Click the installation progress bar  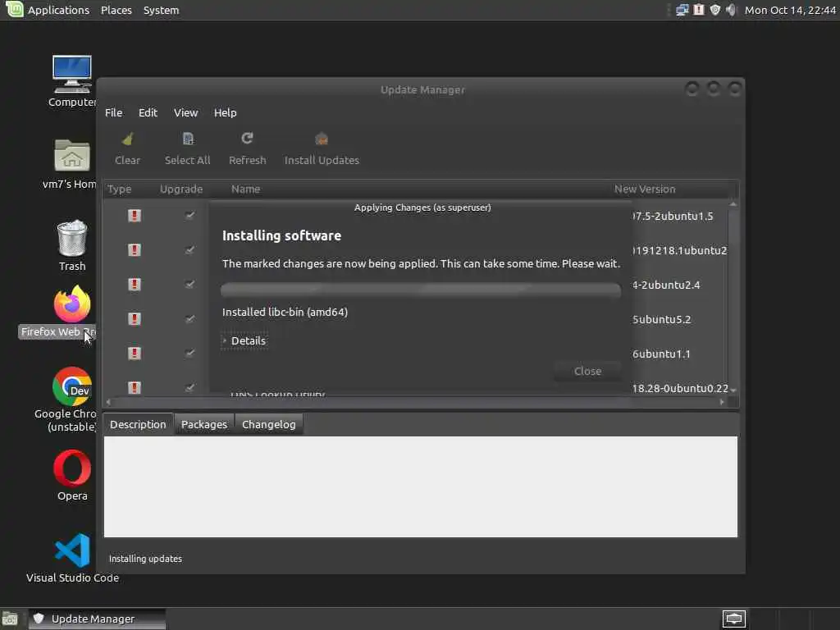421,290
